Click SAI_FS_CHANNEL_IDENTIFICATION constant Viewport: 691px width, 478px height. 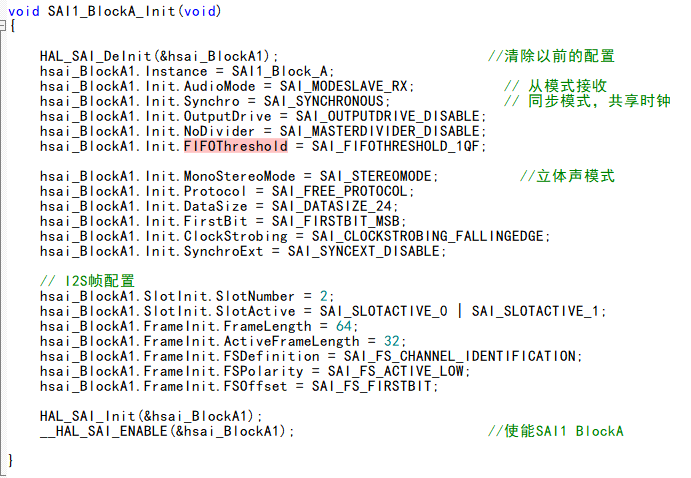point(460,356)
